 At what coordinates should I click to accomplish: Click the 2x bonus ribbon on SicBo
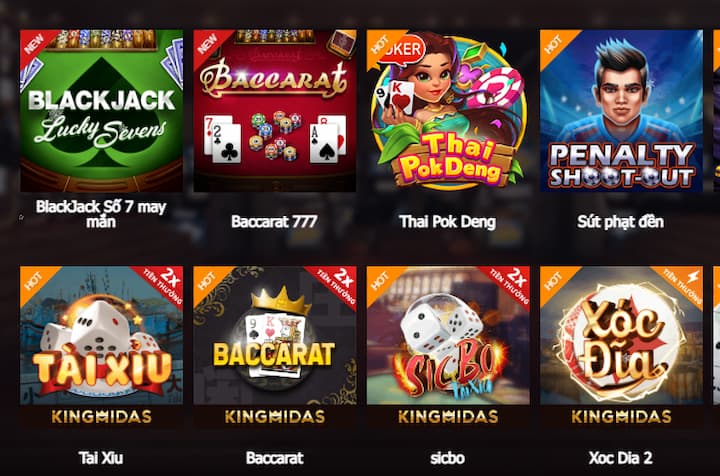click(509, 285)
